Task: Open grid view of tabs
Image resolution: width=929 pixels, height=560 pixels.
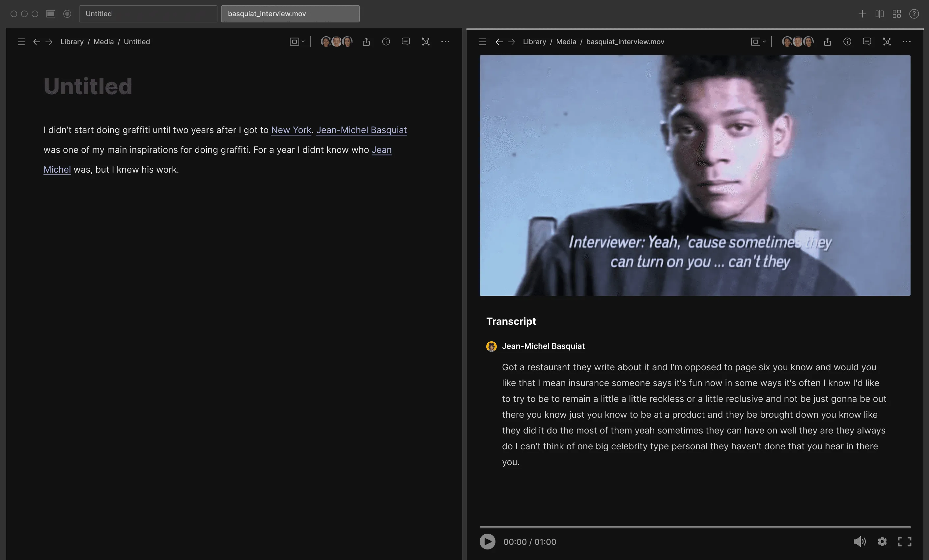Action: pyautogui.click(x=897, y=14)
